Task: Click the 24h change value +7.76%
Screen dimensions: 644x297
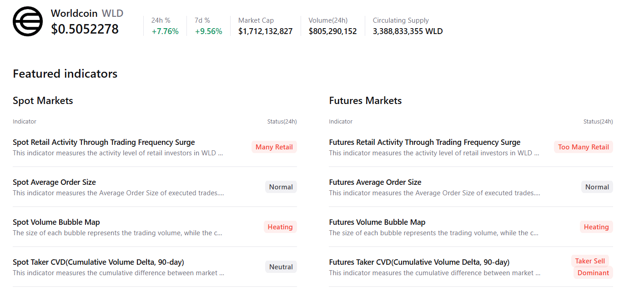Action: pyautogui.click(x=165, y=31)
